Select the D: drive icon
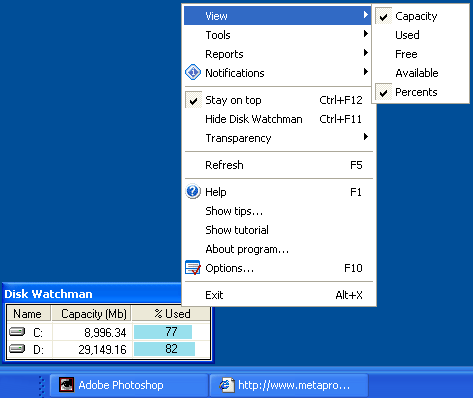 tap(17, 349)
